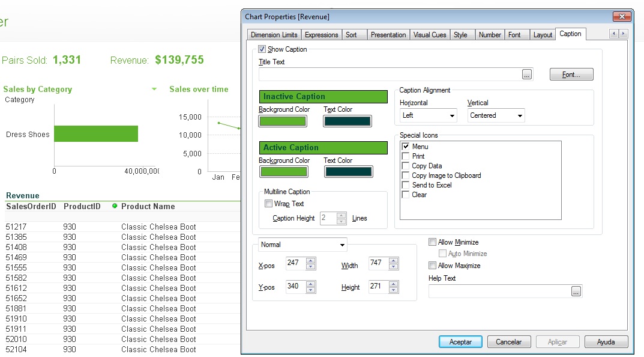Screen dimensions: 644x357
Task: Select SalesOrderID 52104 cell
Action: [16, 349]
